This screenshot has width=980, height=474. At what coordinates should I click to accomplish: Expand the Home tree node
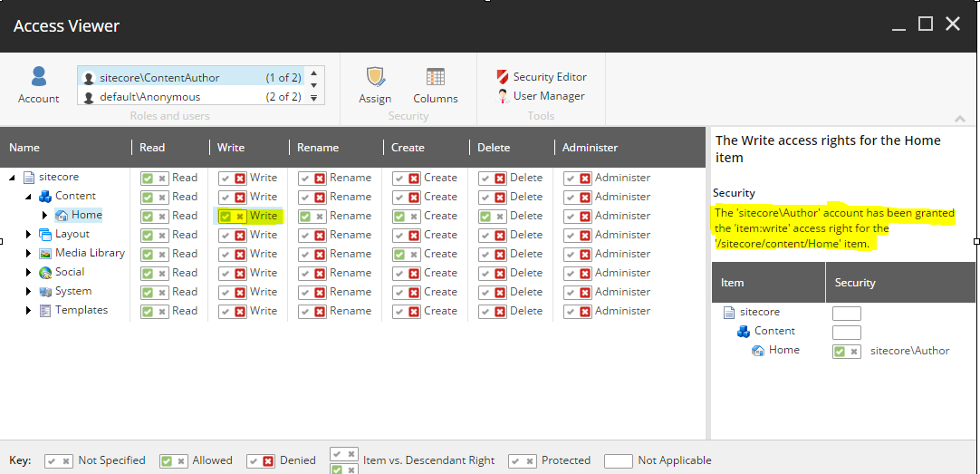[x=44, y=215]
